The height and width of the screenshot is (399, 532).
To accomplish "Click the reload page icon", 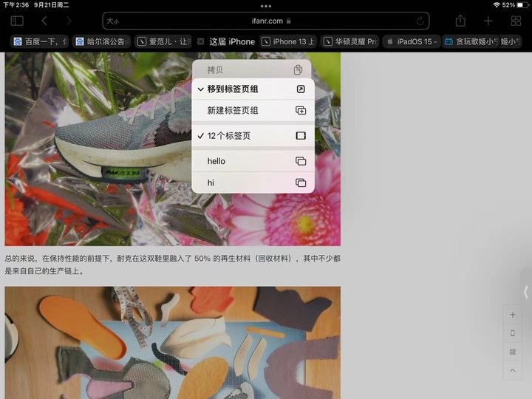I will (x=420, y=21).
